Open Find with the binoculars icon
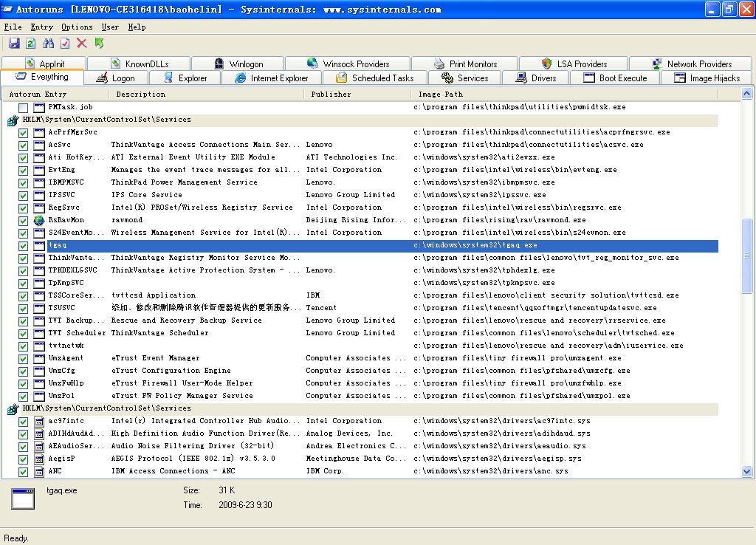756x545 pixels. [x=49, y=44]
